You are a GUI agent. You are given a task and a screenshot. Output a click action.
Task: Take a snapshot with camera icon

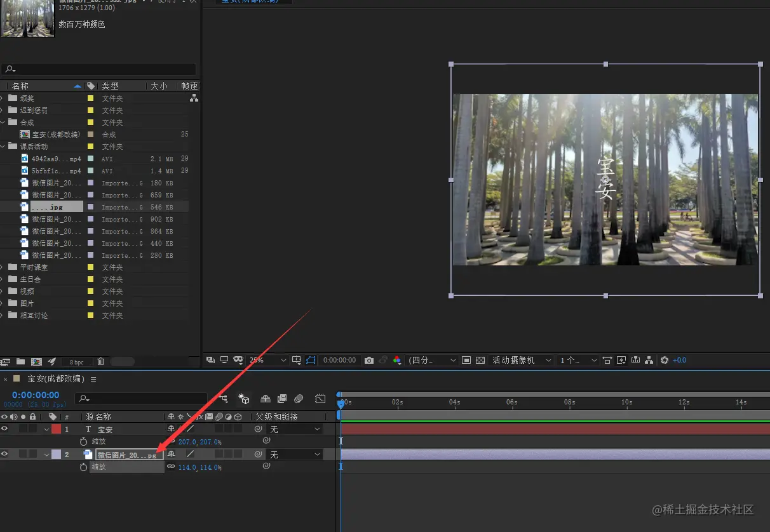point(369,360)
